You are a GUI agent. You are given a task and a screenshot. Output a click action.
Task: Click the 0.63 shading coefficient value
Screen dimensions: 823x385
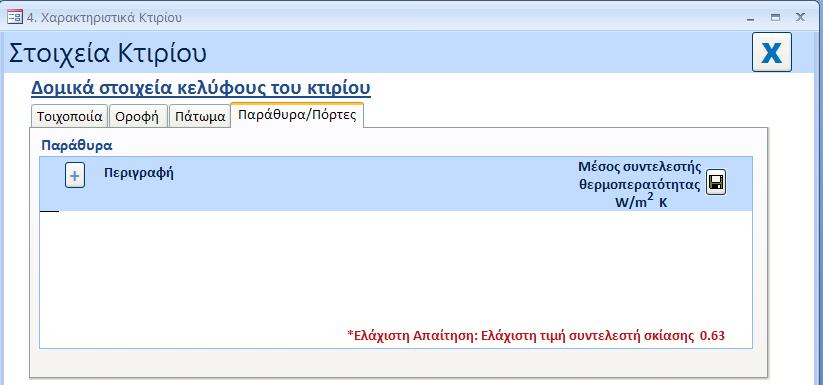(712, 335)
